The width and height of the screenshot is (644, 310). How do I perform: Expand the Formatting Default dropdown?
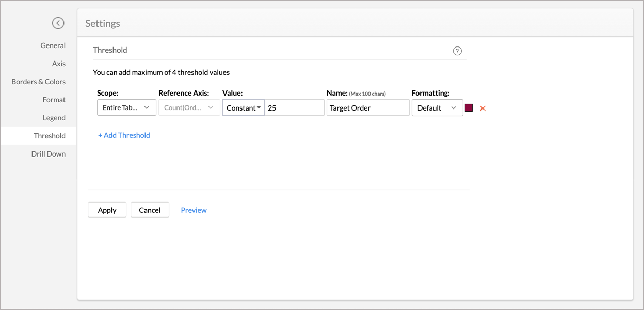point(437,107)
